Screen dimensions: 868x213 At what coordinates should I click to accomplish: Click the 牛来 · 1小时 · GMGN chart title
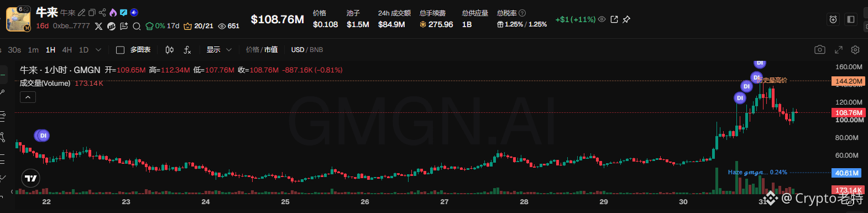[60, 70]
